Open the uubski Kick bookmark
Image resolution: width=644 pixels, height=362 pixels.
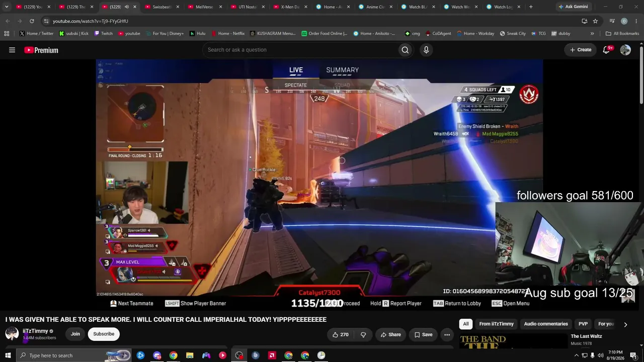click(x=73, y=34)
